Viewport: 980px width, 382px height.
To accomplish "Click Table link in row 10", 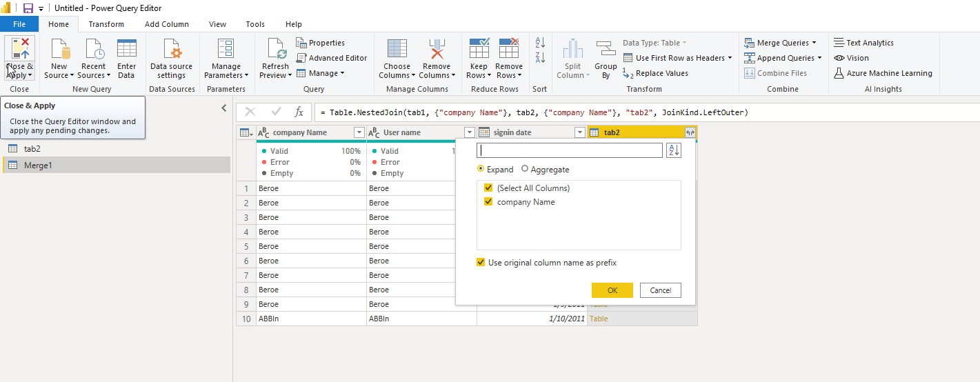I will [599, 319].
